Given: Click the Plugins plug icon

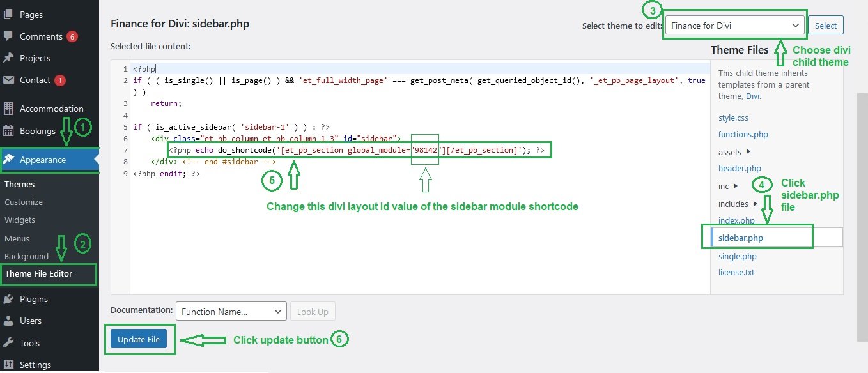Looking at the screenshot, I should click(8, 299).
